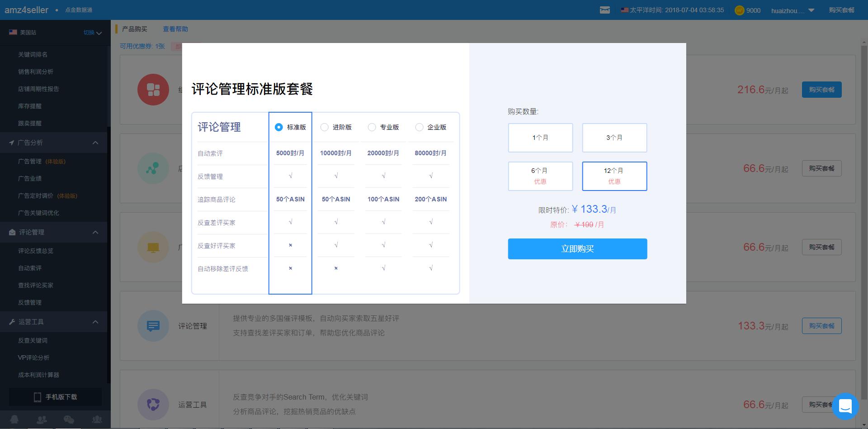Select the 进阶版 plan radio button
Screen dimensions: 868x429
tap(325, 127)
